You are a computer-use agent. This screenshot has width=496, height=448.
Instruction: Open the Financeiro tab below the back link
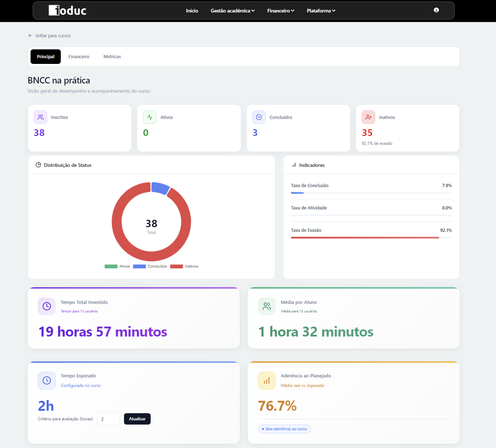pyautogui.click(x=79, y=57)
